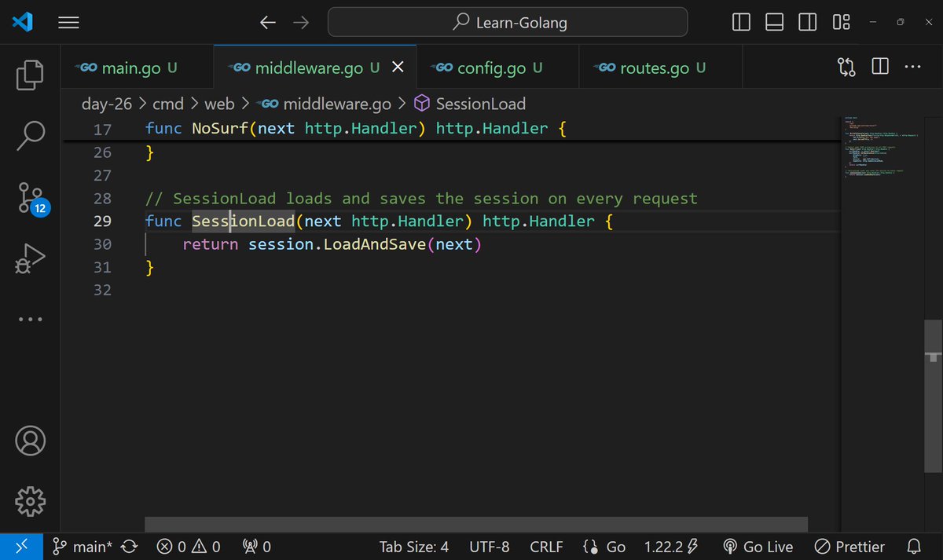The width and height of the screenshot is (943, 560).
Task: Open a remote window from status bar
Action: point(21,547)
